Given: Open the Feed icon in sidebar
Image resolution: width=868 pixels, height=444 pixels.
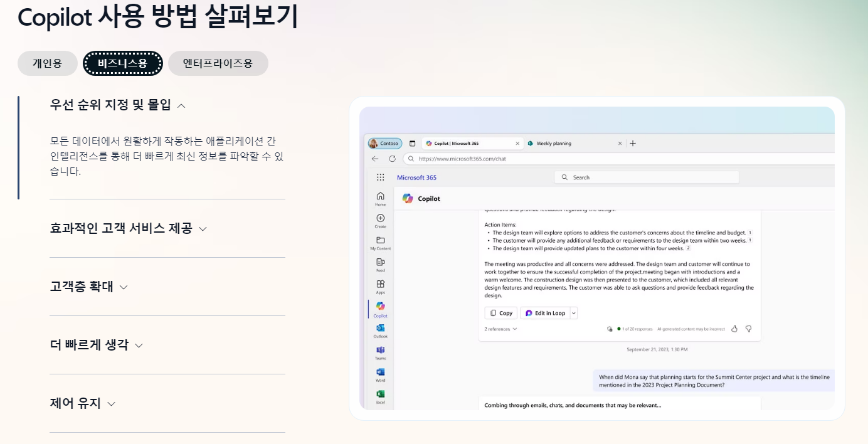Looking at the screenshot, I should (381, 265).
